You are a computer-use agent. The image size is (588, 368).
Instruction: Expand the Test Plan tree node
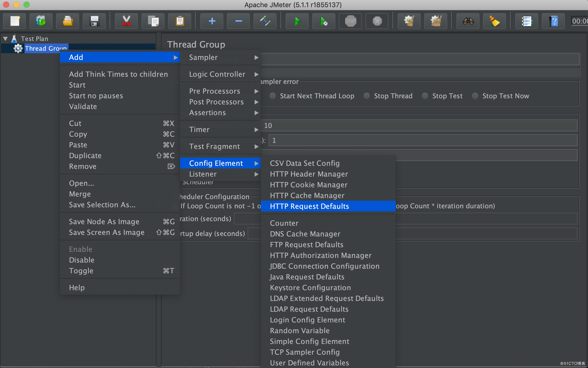(x=5, y=38)
